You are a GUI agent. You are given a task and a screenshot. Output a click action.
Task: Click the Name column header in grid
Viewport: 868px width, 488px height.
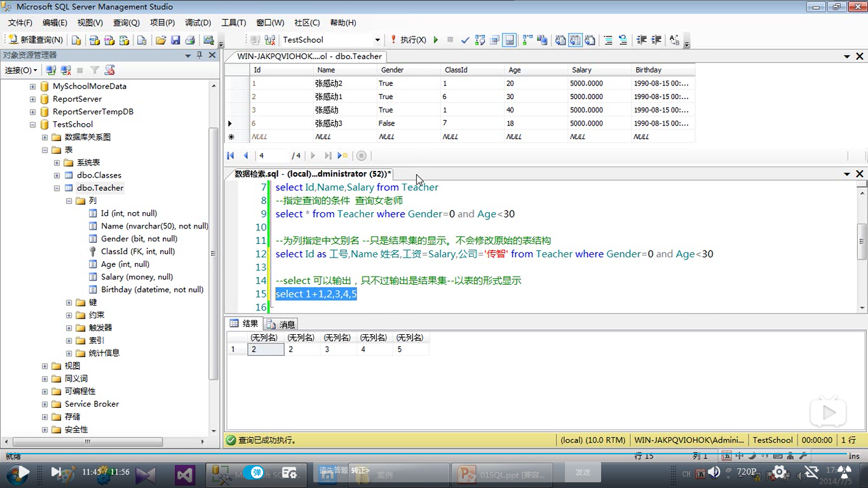(345, 70)
